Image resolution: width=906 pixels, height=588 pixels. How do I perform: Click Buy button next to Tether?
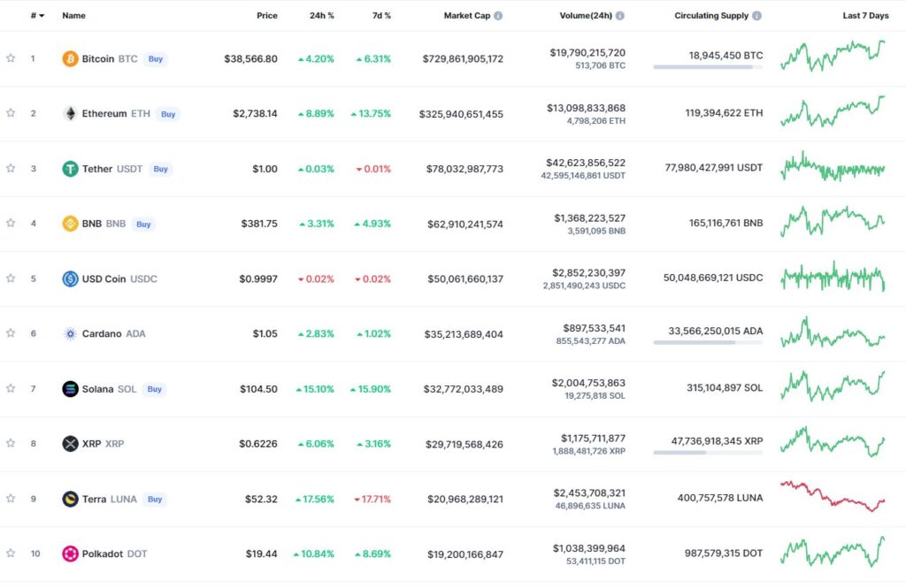coord(161,169)
